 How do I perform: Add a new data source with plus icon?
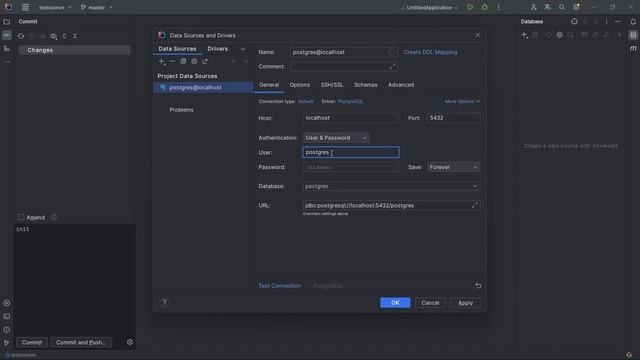(x=162, y=61)
